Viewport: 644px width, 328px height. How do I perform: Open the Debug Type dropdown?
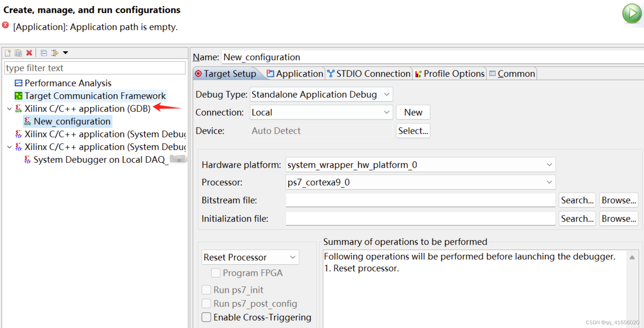[387, 94]
